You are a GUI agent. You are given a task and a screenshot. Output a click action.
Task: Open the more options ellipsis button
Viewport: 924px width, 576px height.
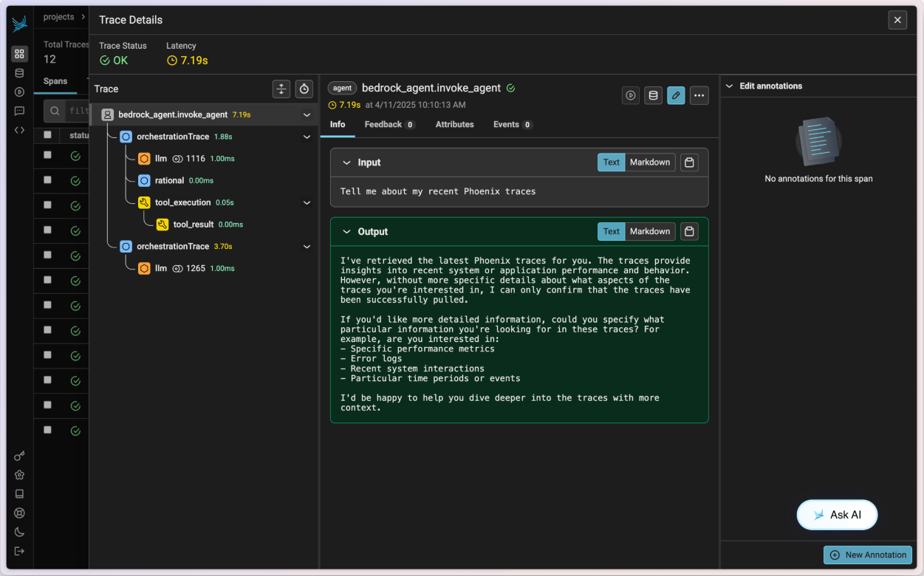click(699, 95)
